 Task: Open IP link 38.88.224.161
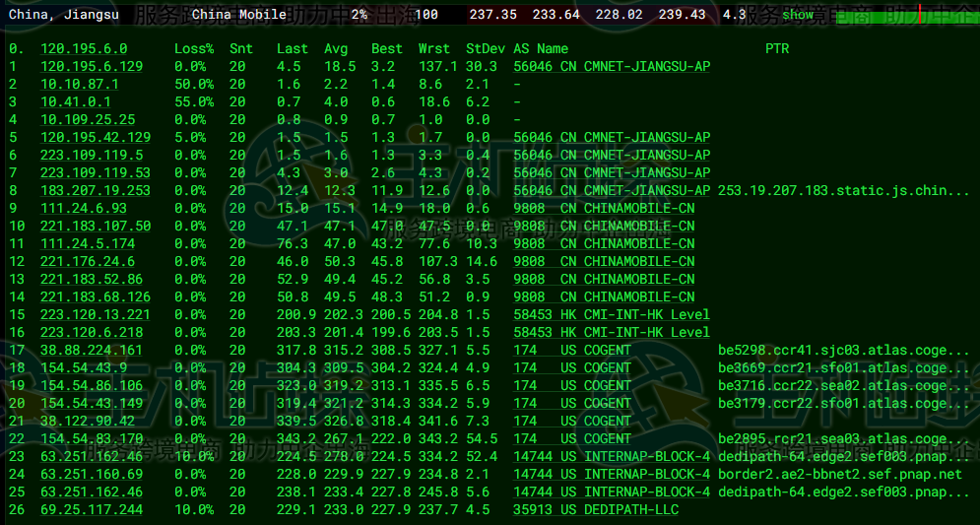point(92,350)
